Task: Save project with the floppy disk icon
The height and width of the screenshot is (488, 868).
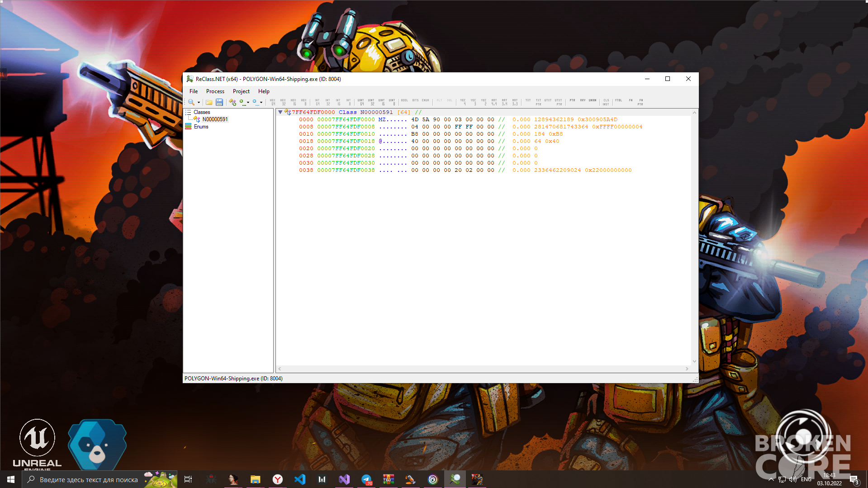Action: (219, 102)
